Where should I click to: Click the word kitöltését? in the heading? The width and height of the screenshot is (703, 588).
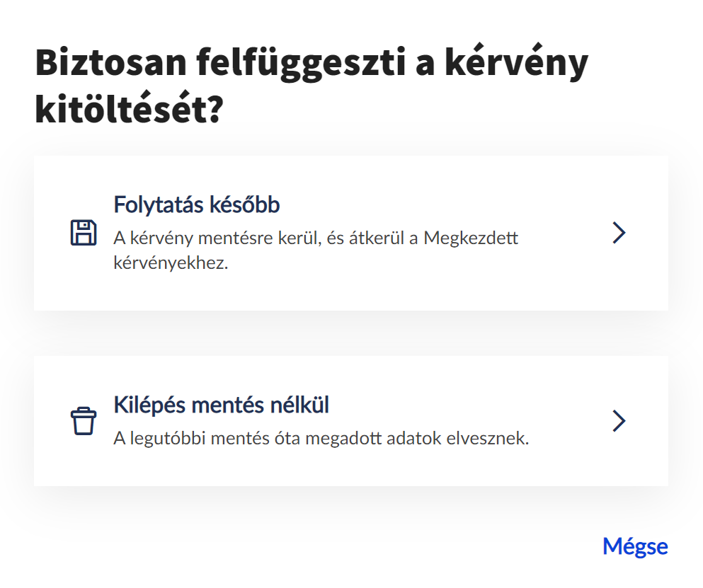(x=129, y=111)
